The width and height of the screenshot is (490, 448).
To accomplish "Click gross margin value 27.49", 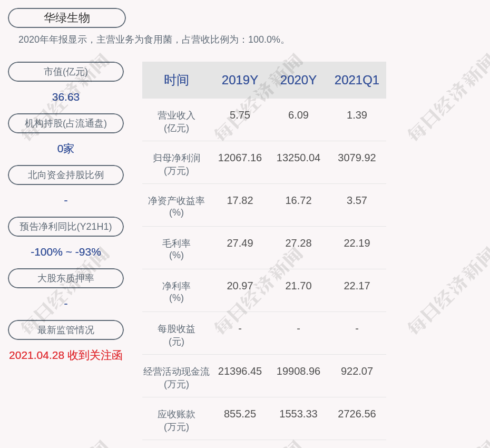I will click(240, 243).
